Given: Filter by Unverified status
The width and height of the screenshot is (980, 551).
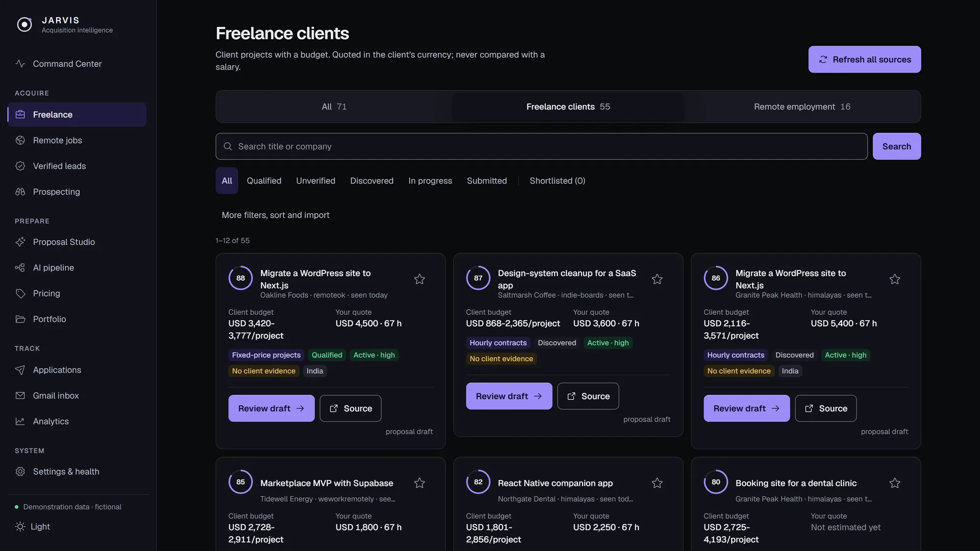Looking at the screenshot, I should (316, 181).
